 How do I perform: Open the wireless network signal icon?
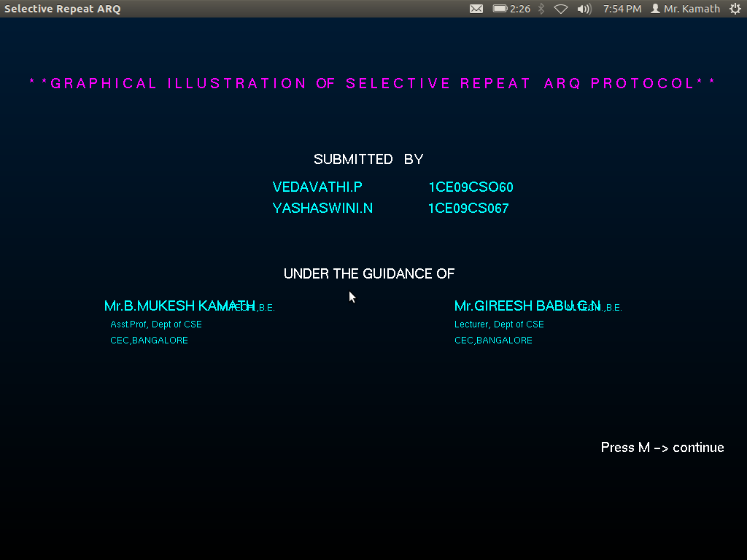(x=560, y=9)
